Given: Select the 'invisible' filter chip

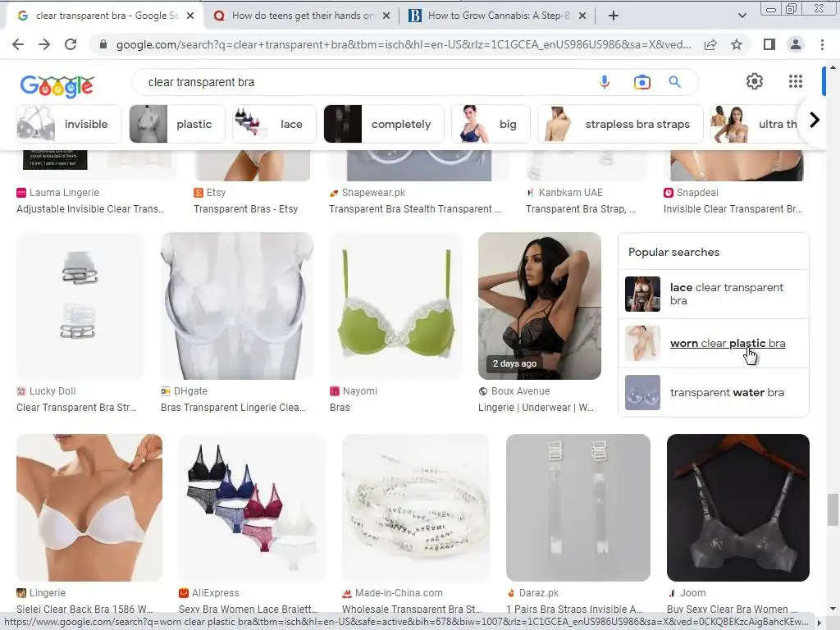Looking at the screenshot, I should point(69,125).
